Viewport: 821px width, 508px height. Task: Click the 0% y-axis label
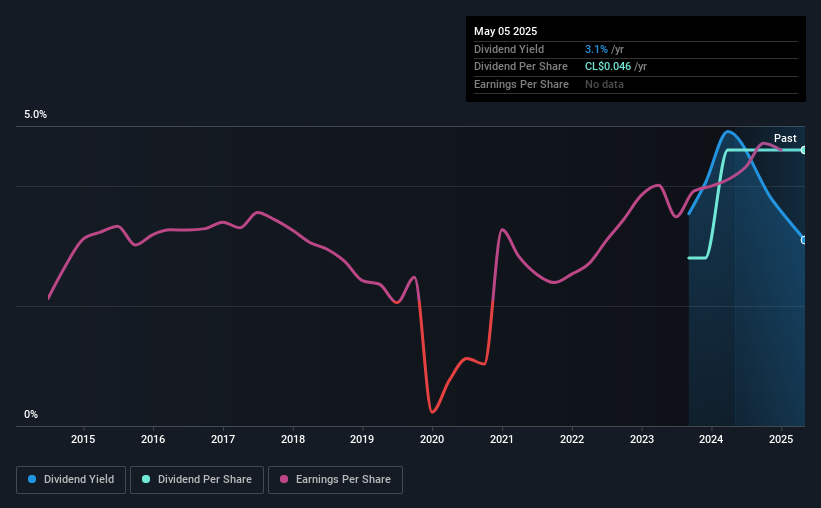tap(31, 414)
